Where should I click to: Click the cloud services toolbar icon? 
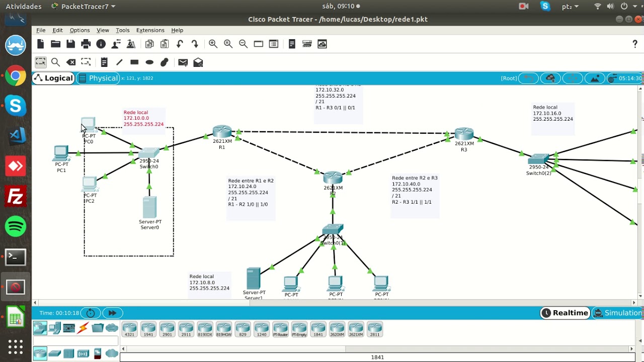(323, 44)
